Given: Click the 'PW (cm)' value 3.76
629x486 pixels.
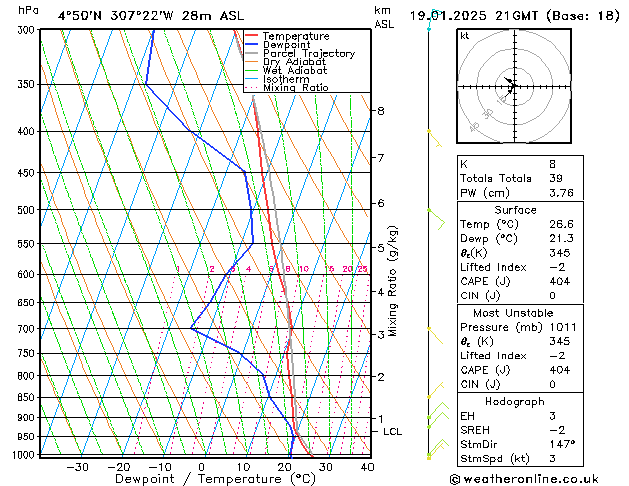Looking at the screenshot, I should [561, 193].
